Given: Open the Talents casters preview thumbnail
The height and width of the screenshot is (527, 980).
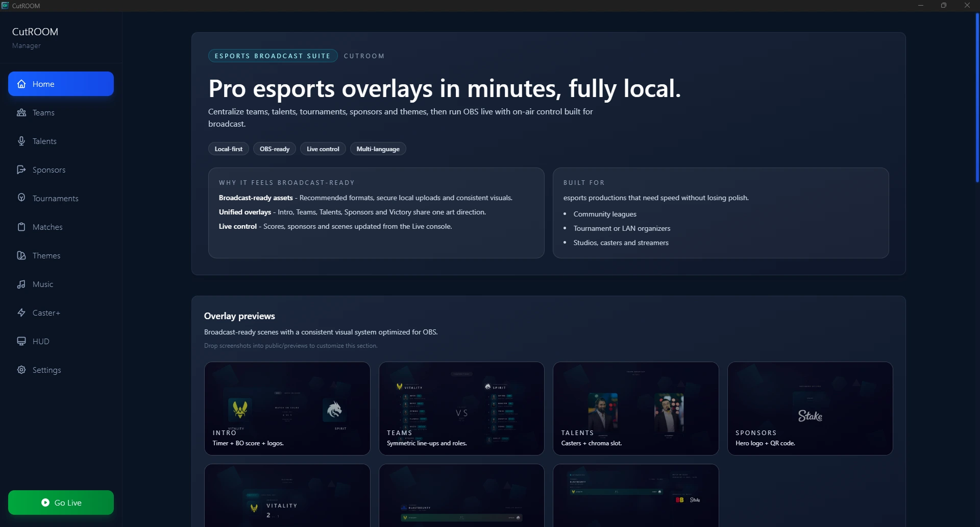Looking at the screenshot, I should (635, 408).
